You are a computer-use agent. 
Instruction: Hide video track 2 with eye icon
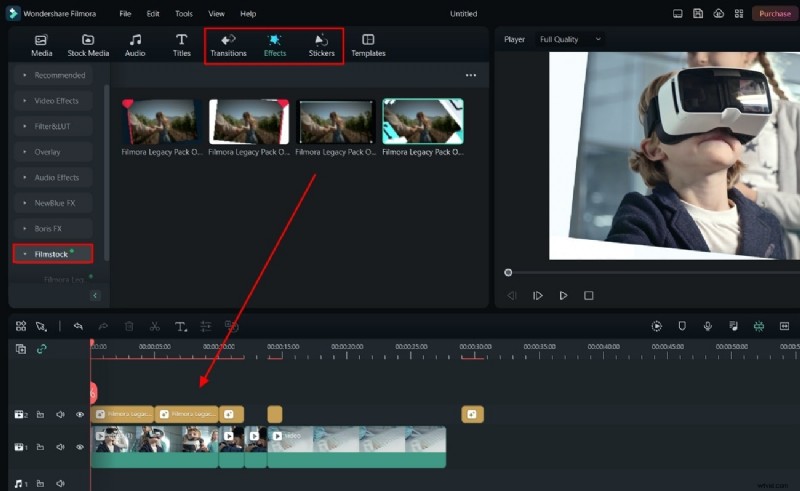tap(80, 414)
